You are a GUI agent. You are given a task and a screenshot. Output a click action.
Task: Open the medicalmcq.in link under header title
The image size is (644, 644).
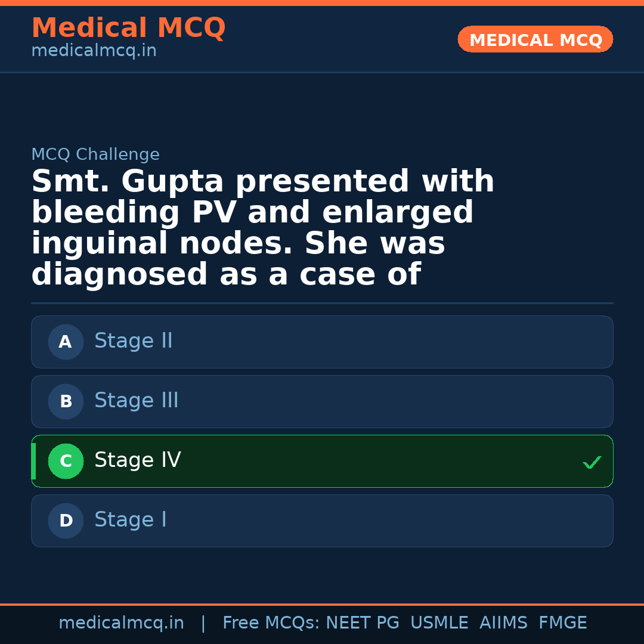click(x=94, y=51)
